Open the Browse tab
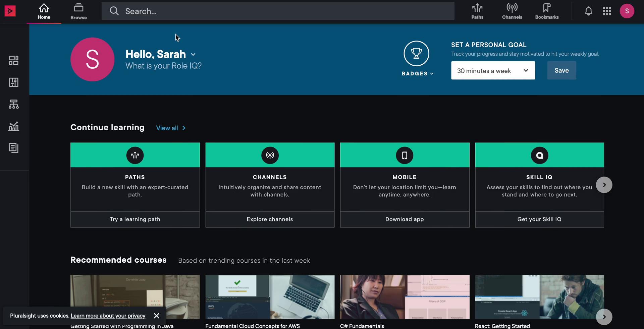 78,12
